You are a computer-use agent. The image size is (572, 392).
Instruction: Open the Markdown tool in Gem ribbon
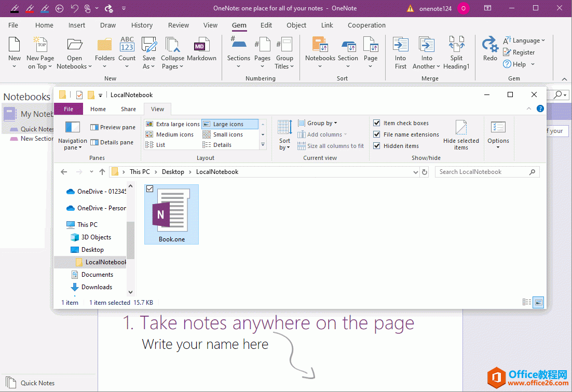[x=201, y=52]
